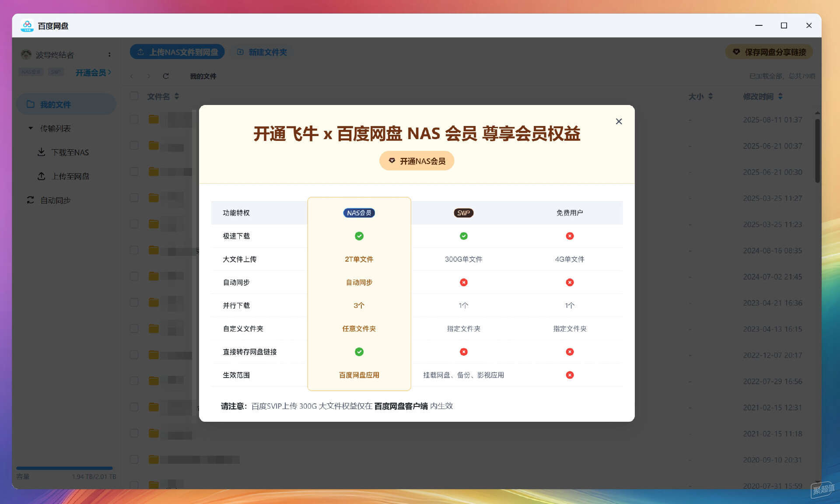
Task: Click 保存网盘分享链接 button
Action: pos(769,52)
